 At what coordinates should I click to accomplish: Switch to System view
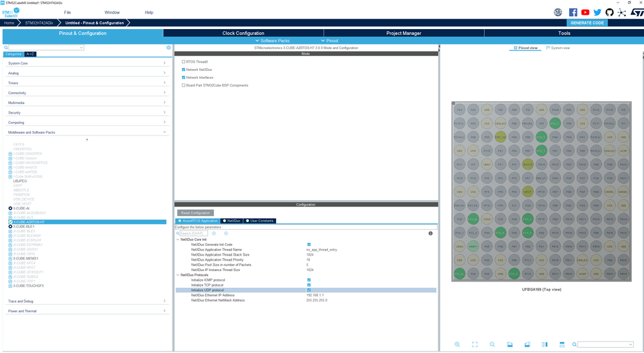tap(558, 48)
